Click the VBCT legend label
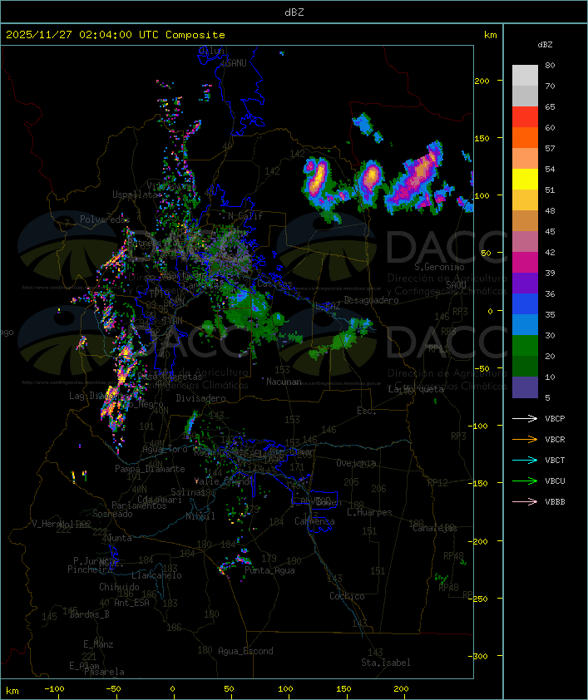This screenshot has height=700, width=588. pyautogui.click(x=555, y=461)
